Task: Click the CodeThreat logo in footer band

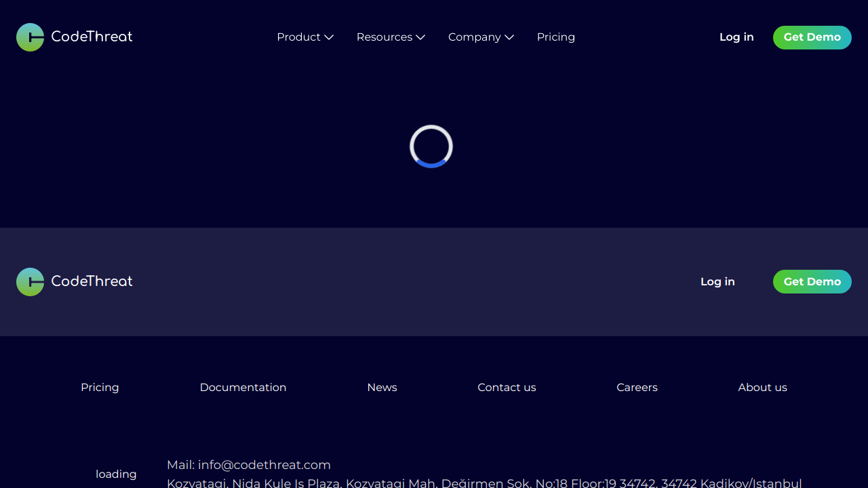Action: pyautogui.click(x=75, y=282)
